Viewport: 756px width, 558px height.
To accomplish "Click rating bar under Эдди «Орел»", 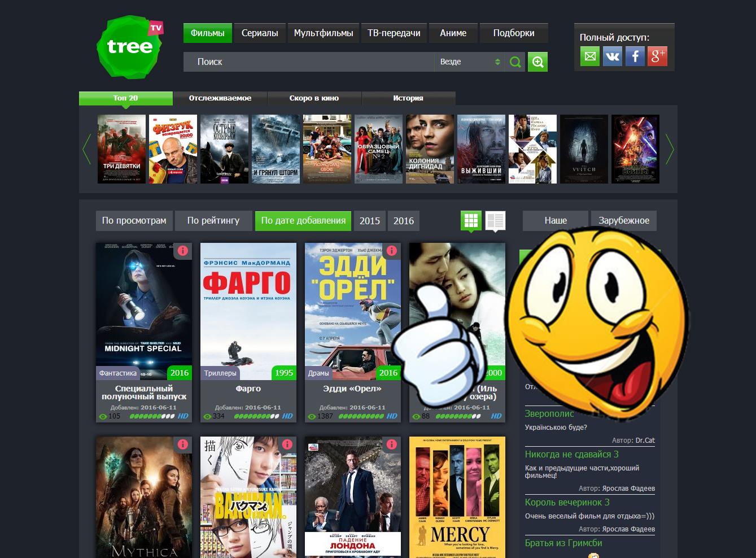I will 361,416.
